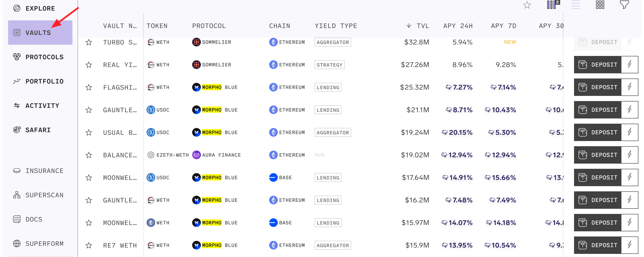
Task: Sort by Vault Name column header
Action: (120, 26)
